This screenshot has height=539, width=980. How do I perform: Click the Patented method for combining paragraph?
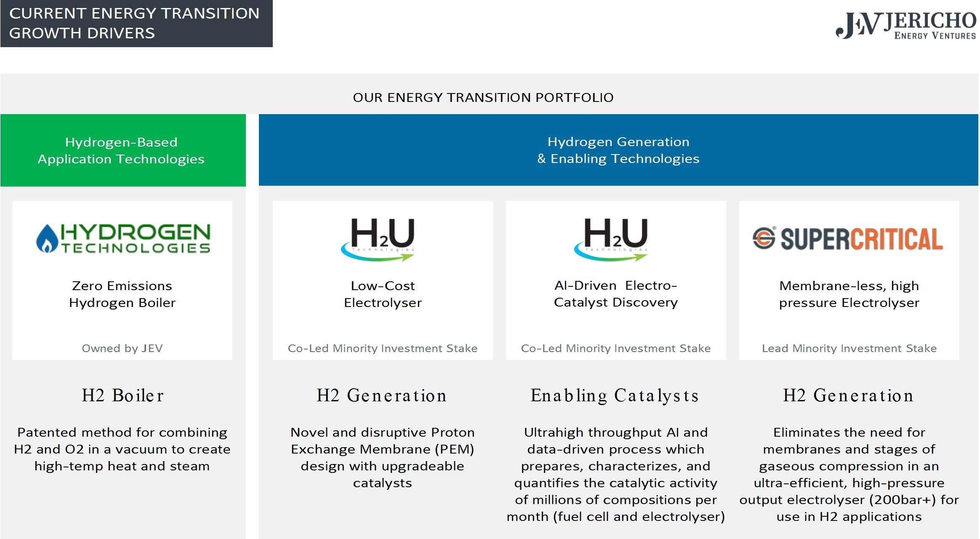(122, 449)
